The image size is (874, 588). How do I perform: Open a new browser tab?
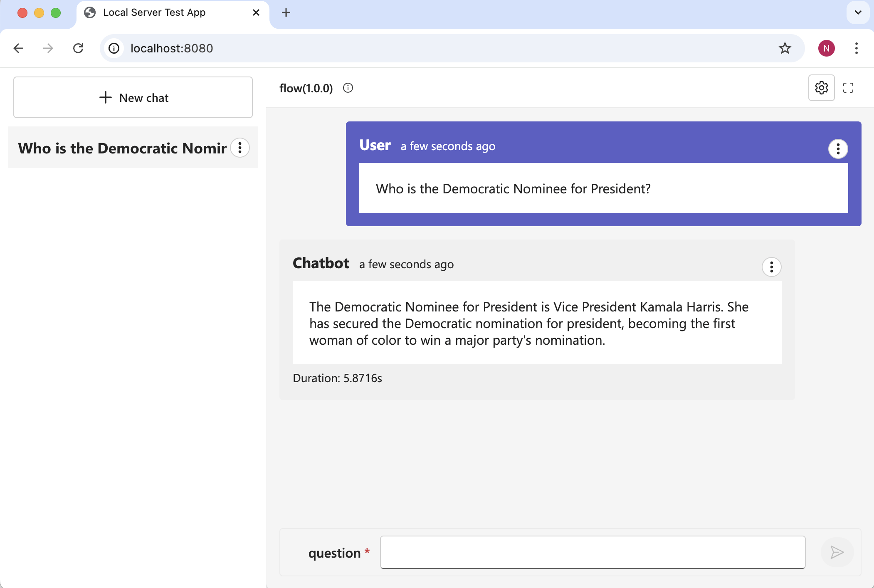click(x=286, y=12)
